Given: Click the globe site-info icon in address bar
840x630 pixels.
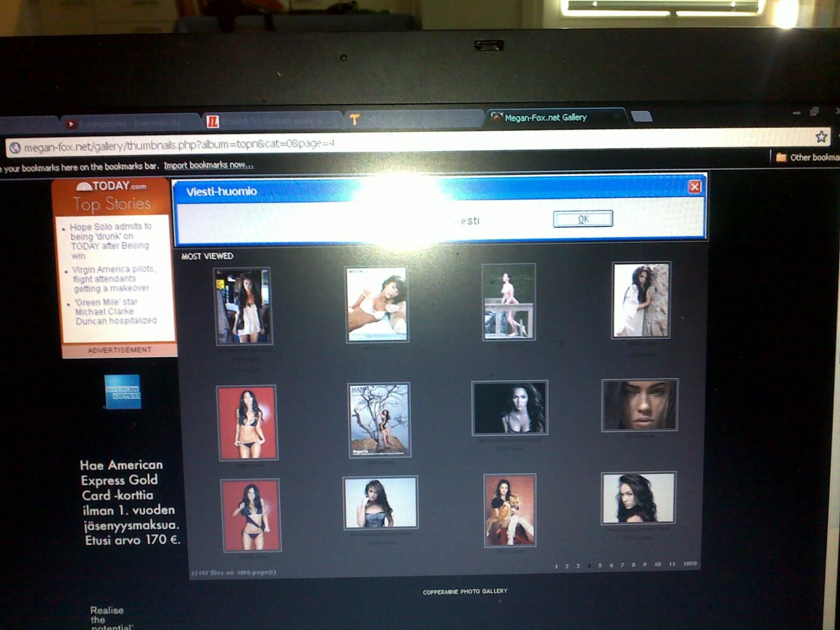Looking at the screenshot, I should click(x=15, y=148).
